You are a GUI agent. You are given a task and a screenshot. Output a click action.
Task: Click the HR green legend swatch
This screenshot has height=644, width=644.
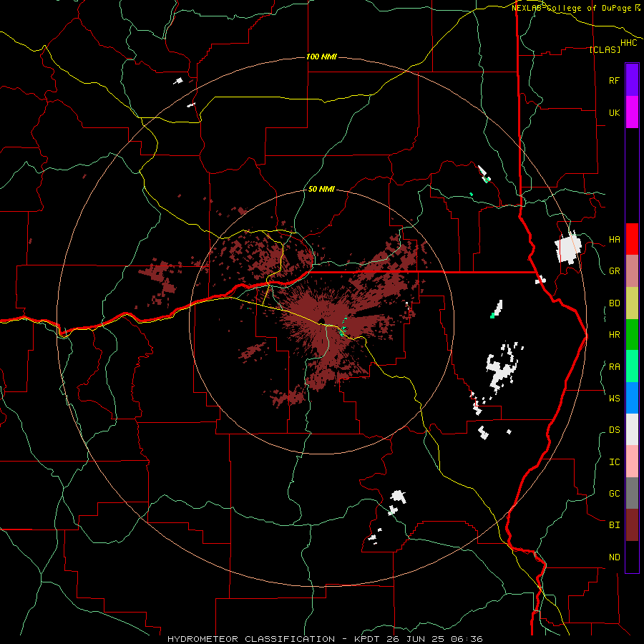pyautogui.click(x=632, y=335)
